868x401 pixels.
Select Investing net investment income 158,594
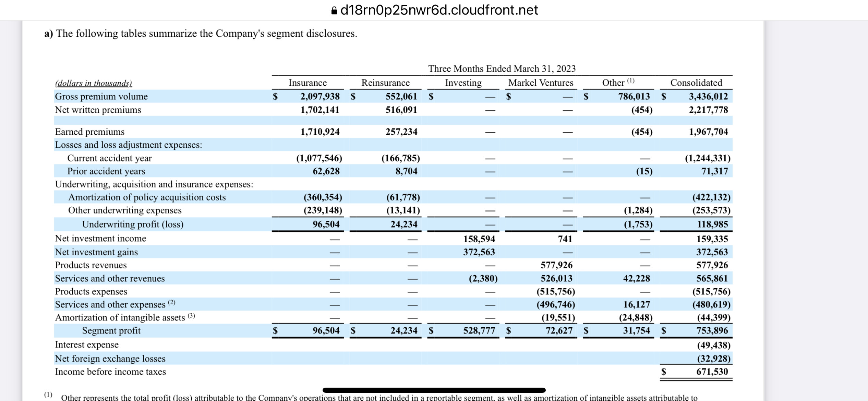click(479, 239)
